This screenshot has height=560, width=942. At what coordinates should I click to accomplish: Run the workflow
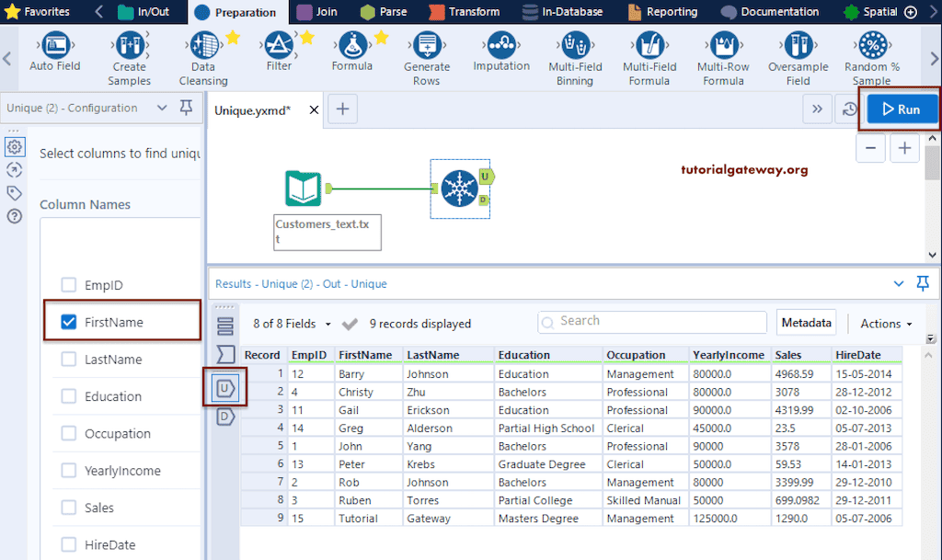coord(902,109)
